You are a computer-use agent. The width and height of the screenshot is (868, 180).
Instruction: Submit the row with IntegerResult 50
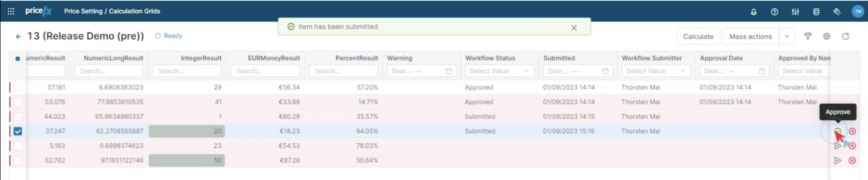pos(838,160)
